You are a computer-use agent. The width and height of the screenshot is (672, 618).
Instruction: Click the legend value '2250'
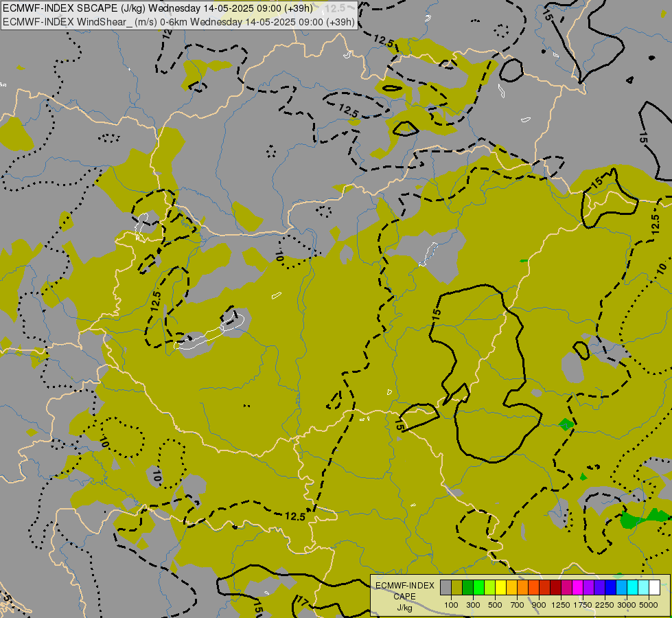[x=605, y=605]
